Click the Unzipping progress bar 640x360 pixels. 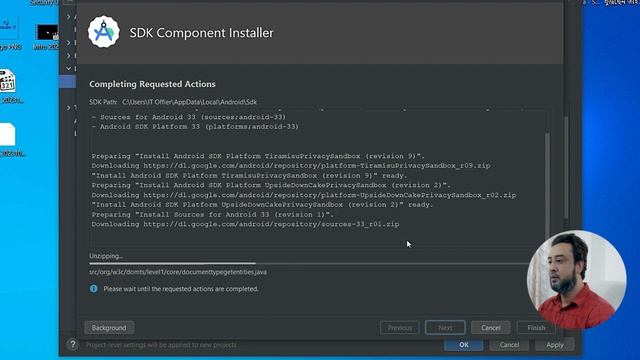pyautogui.click(x=310, y=264)
